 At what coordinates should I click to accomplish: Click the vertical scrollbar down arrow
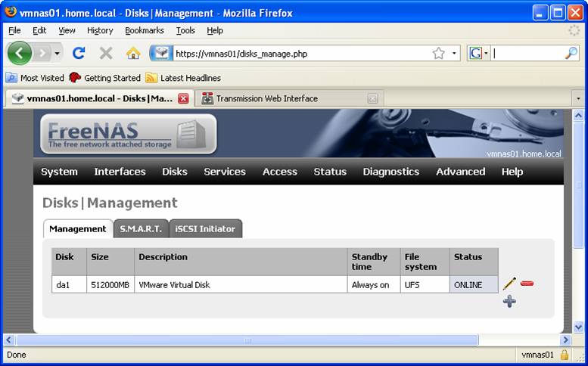pyautogui.click(x=579, y=327)
